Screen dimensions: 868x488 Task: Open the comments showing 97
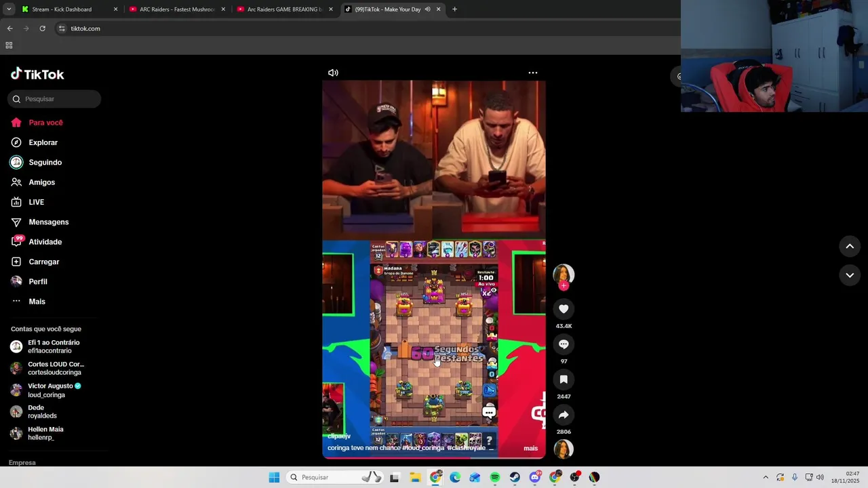tap(564, 344)
